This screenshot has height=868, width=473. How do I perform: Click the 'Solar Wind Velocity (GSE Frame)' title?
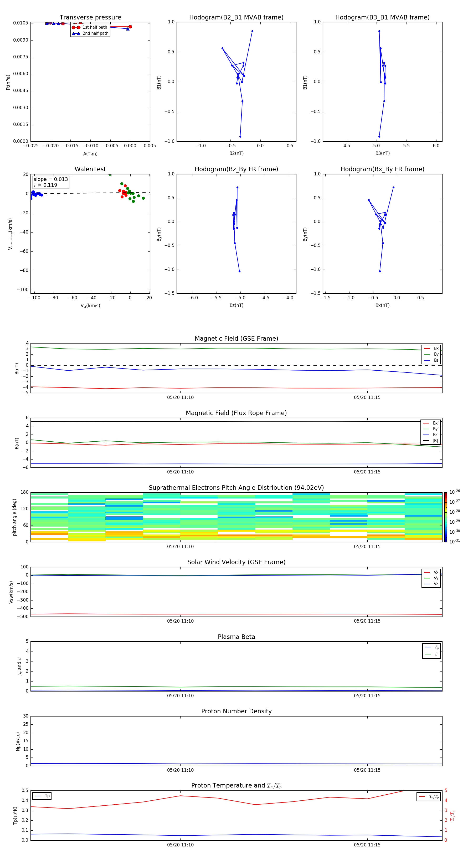tap(236, 562)
